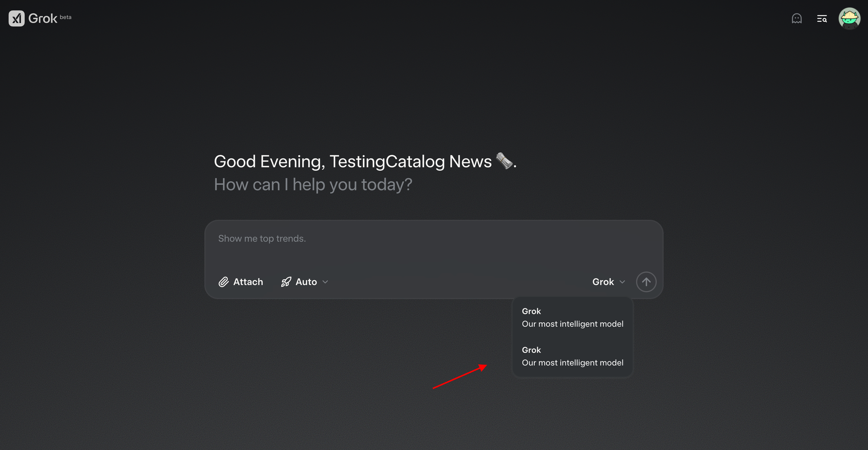Click the Grok logo in the header
The width and height of the screenshot is (868, 450).
pyautogui.click(x=33, y=18)
